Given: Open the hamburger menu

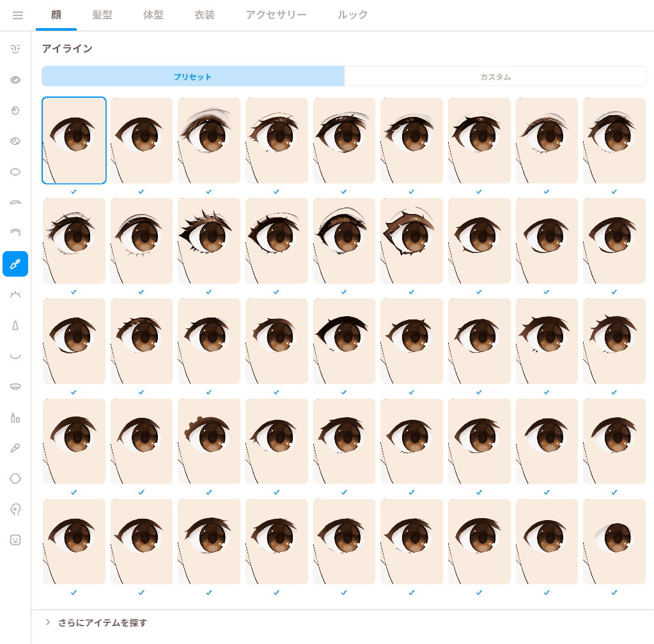Looking at the screenshot, I should [x=17, y=15].
